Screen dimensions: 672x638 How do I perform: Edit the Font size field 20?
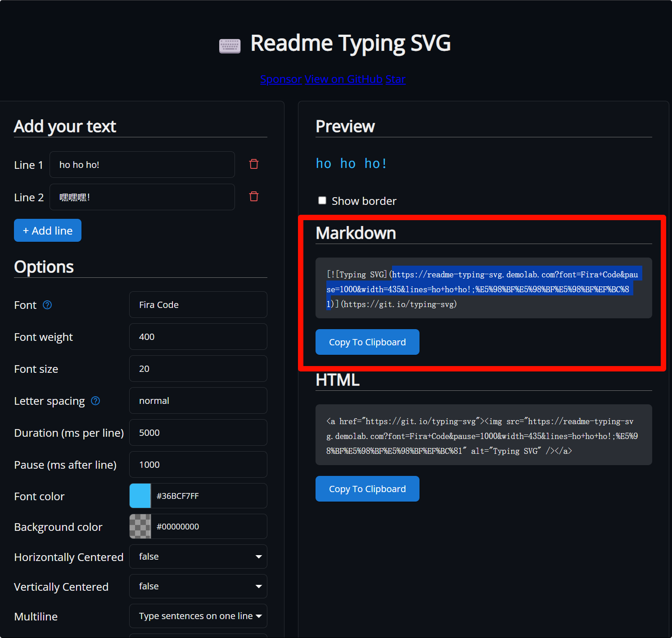click(x=198, y=369)
